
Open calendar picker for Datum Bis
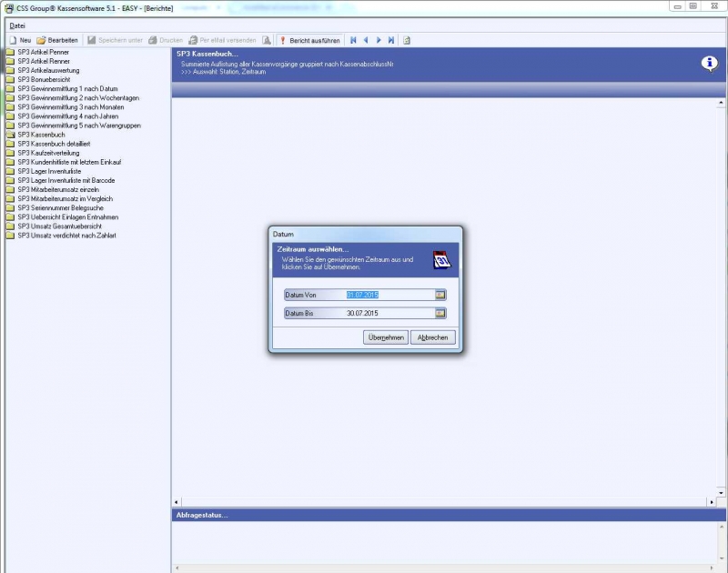tap(440, 313)
